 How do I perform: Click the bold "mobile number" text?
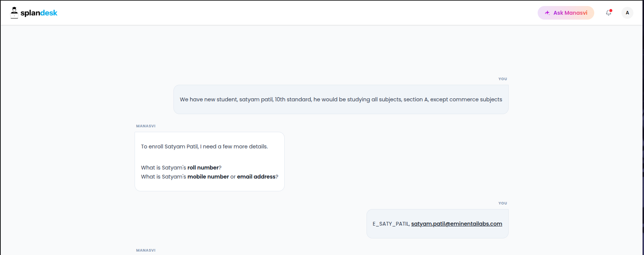(208, 177)
